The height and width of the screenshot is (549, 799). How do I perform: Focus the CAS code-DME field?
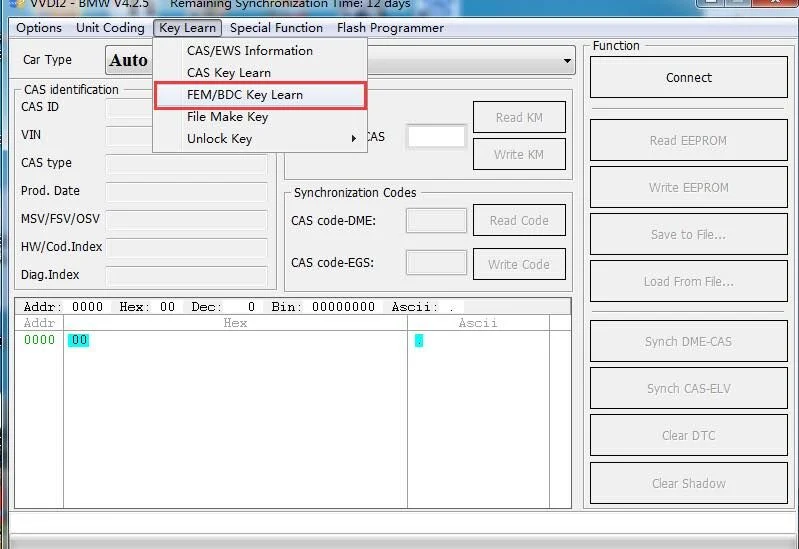(436, 220)
